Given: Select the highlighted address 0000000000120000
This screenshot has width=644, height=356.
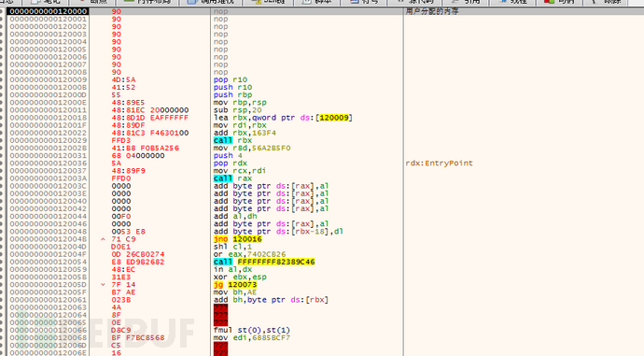Looking at the screenshot, I should click(x=48, y=11).
